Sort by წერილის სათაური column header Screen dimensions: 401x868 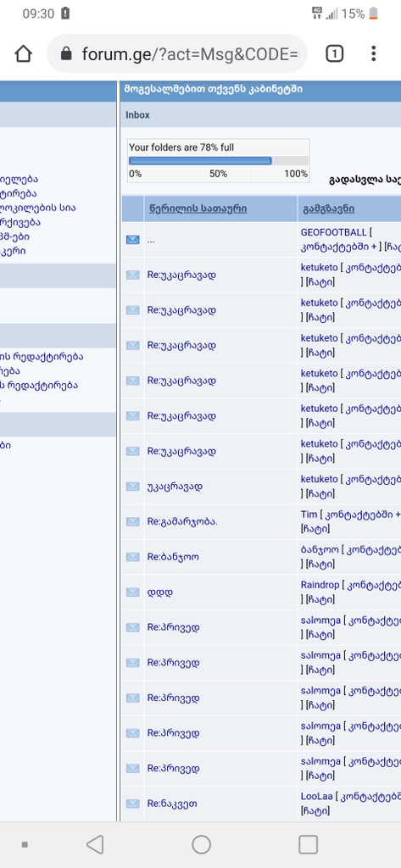point(198,209)
